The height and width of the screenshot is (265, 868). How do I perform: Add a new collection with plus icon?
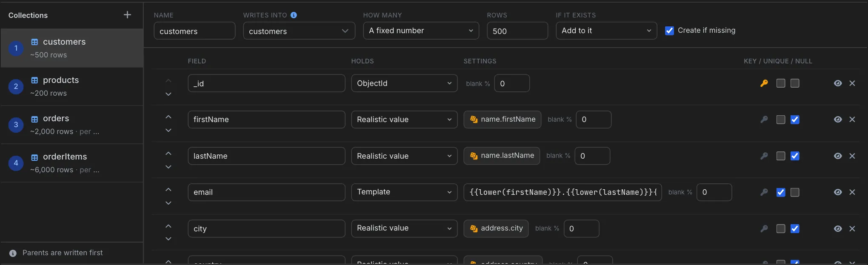[x=127, y=15]
